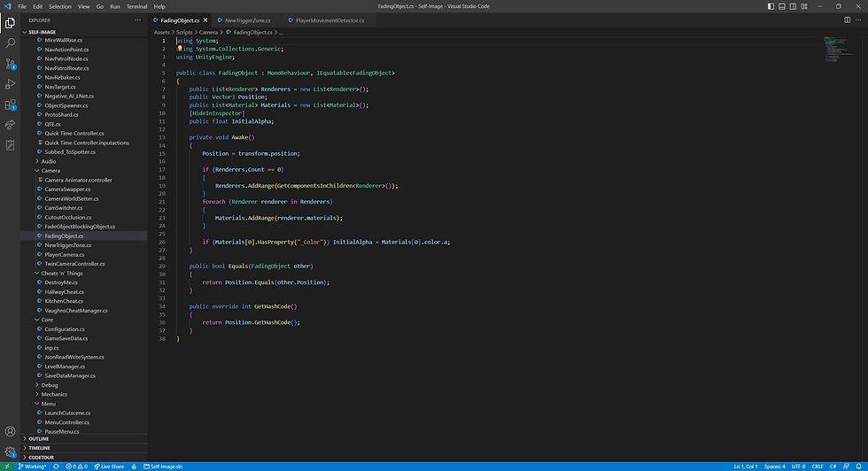Split the editor to the right
This screenshot has height=471, width=868.
click(847, 20)
